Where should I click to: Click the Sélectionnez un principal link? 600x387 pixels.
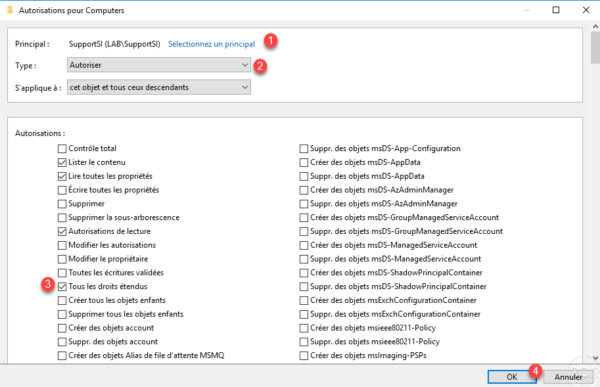pyautogui.click(x=212, y=44)
